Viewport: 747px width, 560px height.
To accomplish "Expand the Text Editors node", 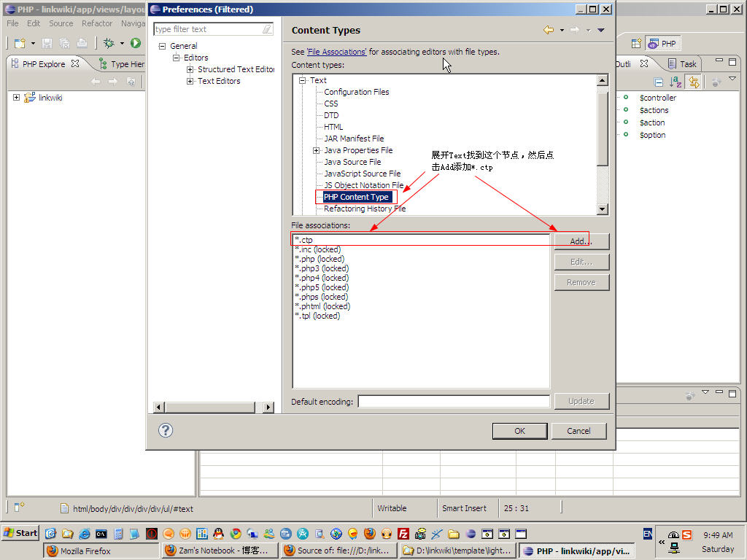I will click(190, 82).
